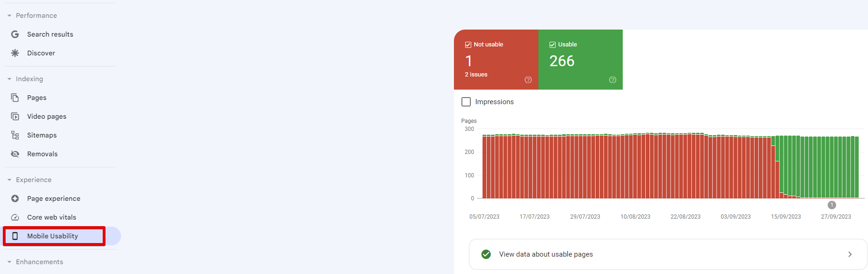868x274 pixels.
Task: Navigate to Page experience
Action: click(x=53, y=198)
